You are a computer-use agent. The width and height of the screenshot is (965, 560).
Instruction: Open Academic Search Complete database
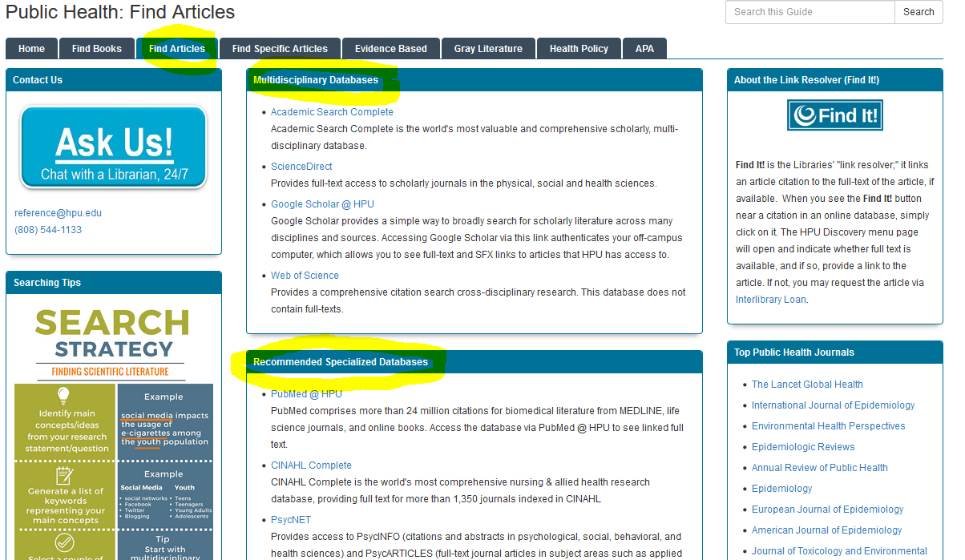point(332,112)
